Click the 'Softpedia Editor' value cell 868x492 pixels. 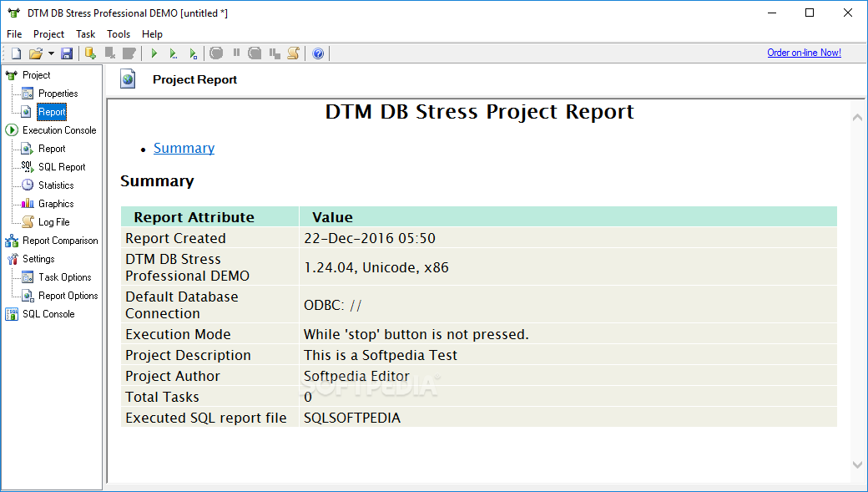point(568,376)
